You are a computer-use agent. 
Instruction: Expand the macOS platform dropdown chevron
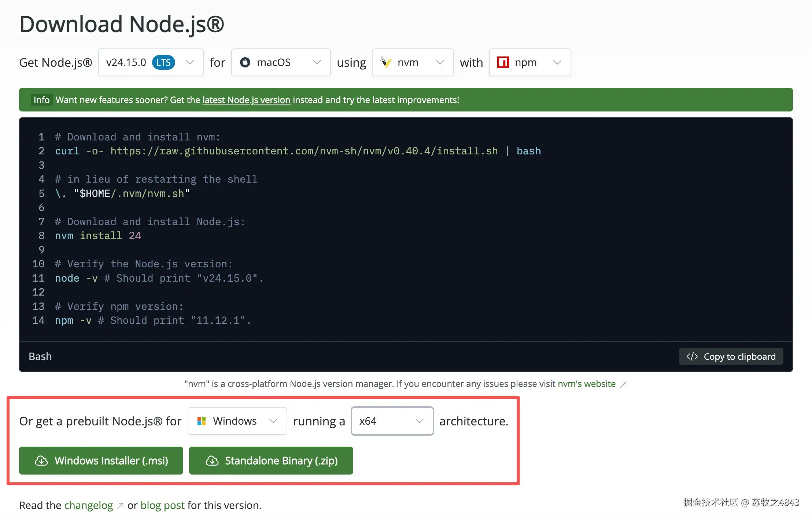317,62
